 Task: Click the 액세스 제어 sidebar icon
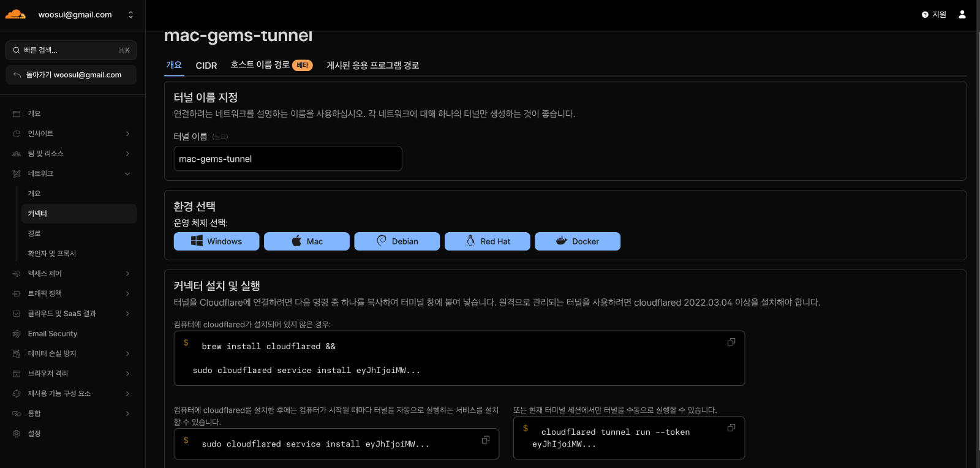[x=17, y=274]
